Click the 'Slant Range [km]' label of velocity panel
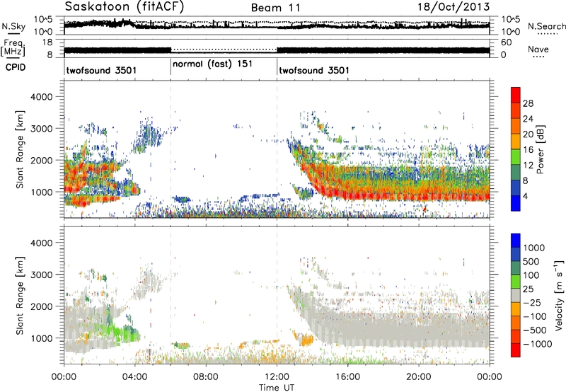 point(20,296)
